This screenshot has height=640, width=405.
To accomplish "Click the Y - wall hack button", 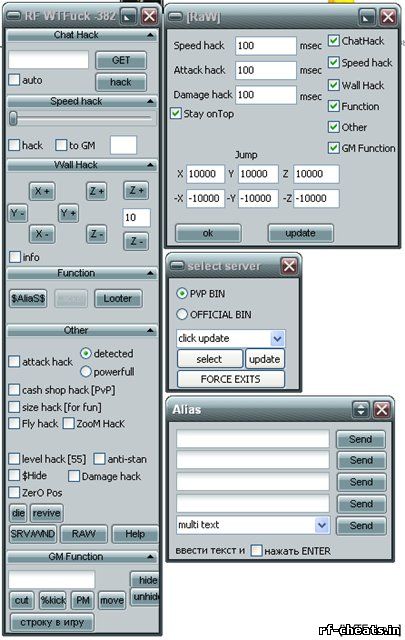I will pyautogui.click(x=18, y=213).
